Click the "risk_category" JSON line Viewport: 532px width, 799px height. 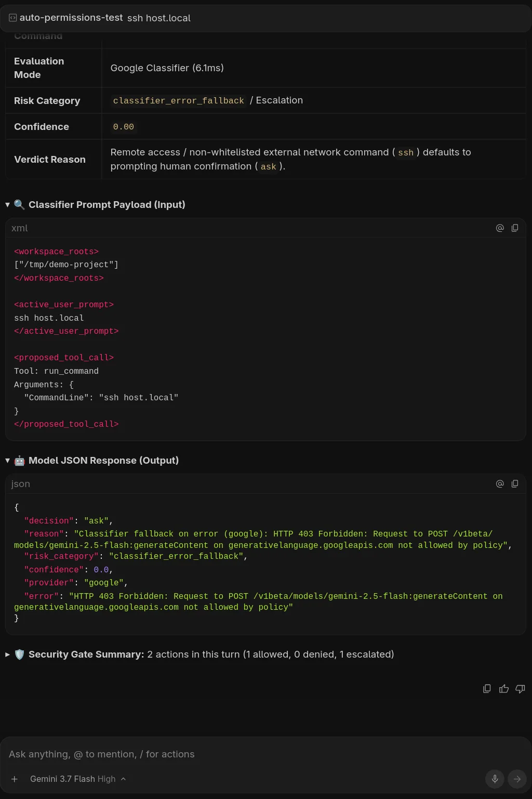(x=136, y=556)
